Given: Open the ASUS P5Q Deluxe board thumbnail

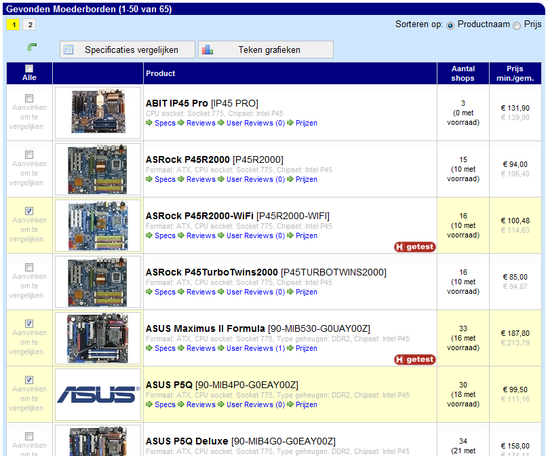Looking at the screenshot, I should point(98,441).
